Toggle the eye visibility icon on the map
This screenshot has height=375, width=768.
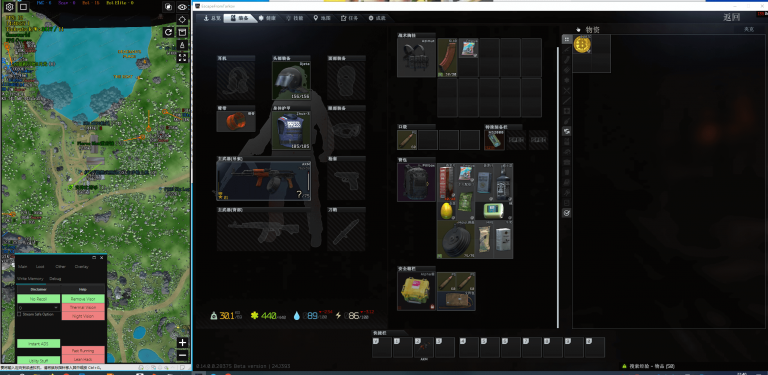point(182,7)
